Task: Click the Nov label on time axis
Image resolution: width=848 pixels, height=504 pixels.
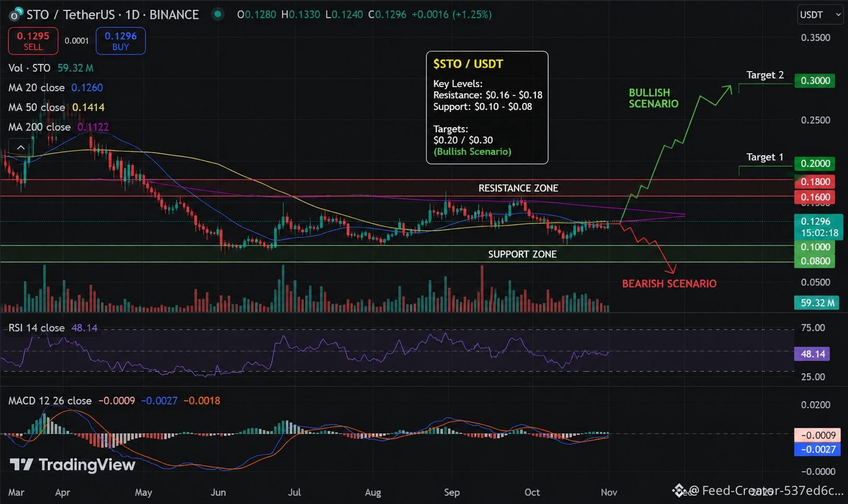Action: pyautogui.click(x=609, y=492)
